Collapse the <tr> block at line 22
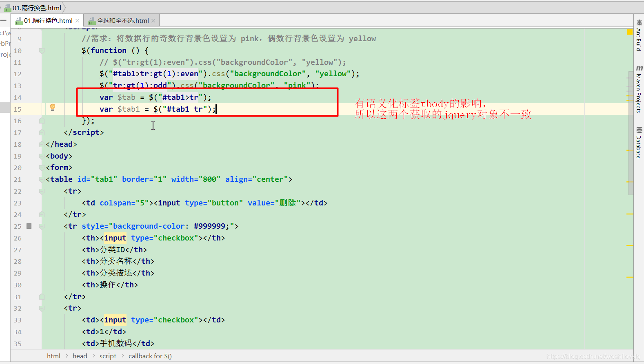 click(x=42, y=191)
